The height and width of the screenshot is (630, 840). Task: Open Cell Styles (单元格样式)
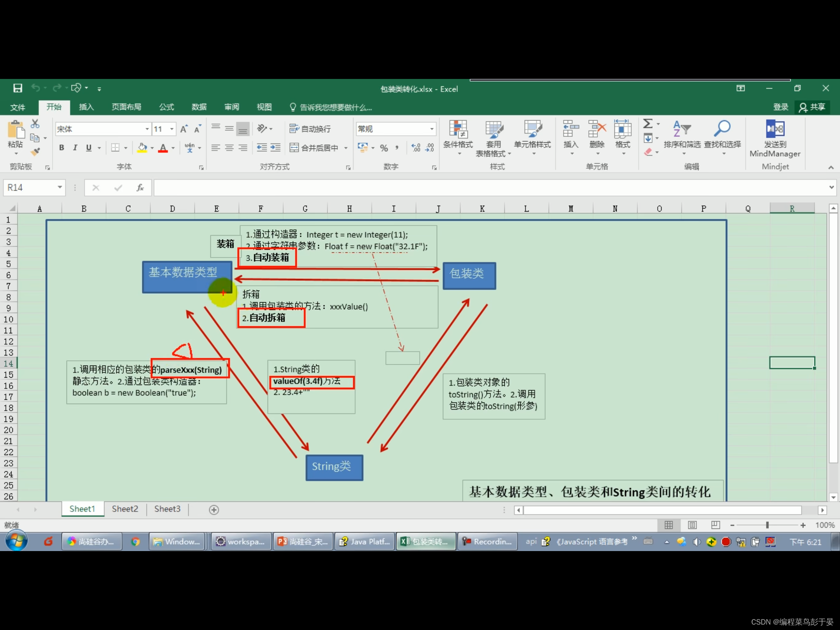click(x=532, y=138)
